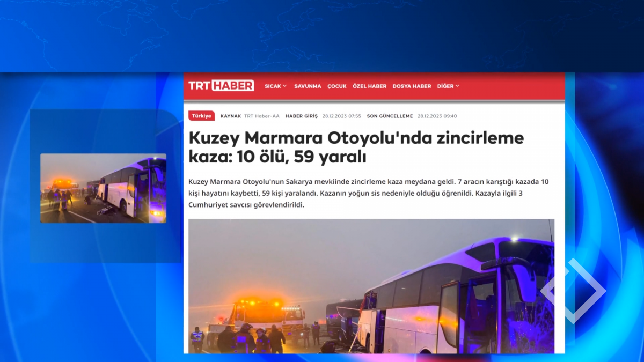644x362 pixels.
Task: Go to the ÇOCUK section
Action: pyautogui.click(x=337, y=86)
